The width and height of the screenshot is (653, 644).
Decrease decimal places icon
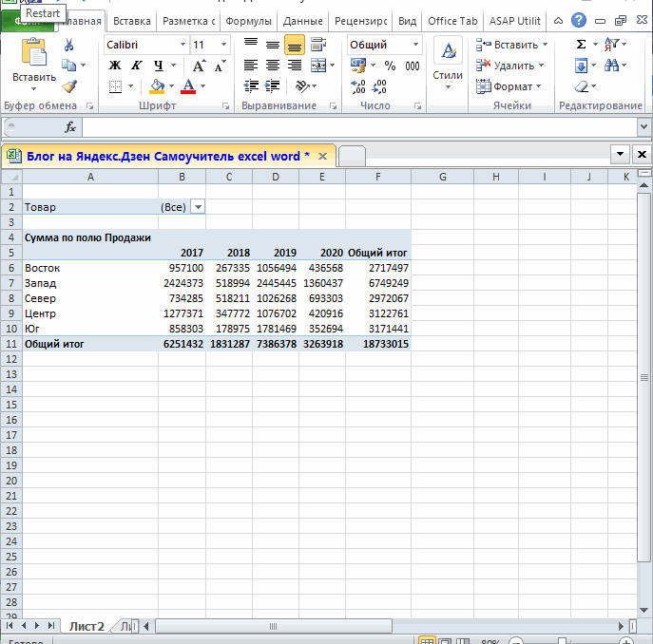[x=379, y=86]
